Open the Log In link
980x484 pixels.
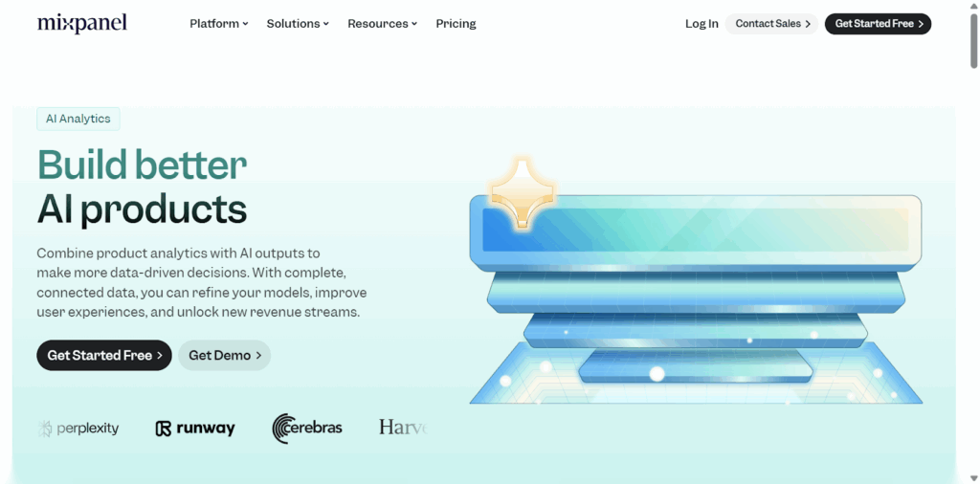[x=702, y=24]
